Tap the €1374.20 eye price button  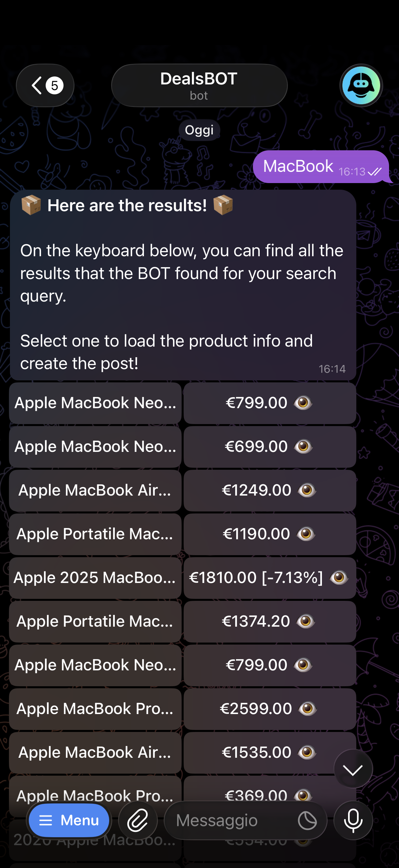click(x=270, y=621)
